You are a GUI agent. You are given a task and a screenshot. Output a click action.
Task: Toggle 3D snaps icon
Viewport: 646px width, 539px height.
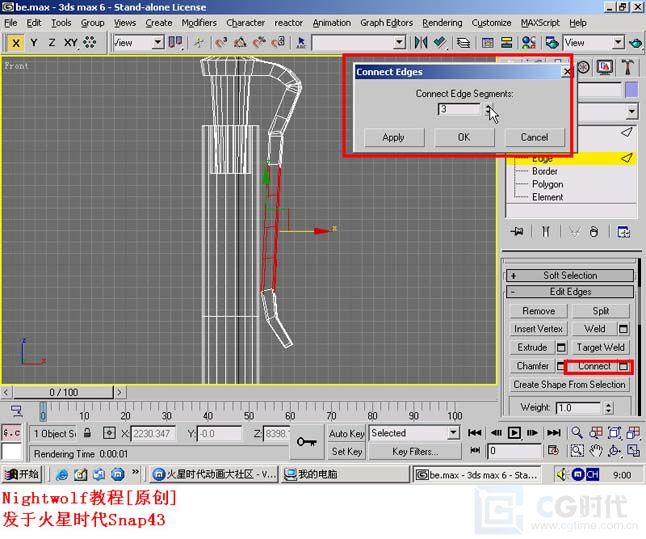(221, 42)
